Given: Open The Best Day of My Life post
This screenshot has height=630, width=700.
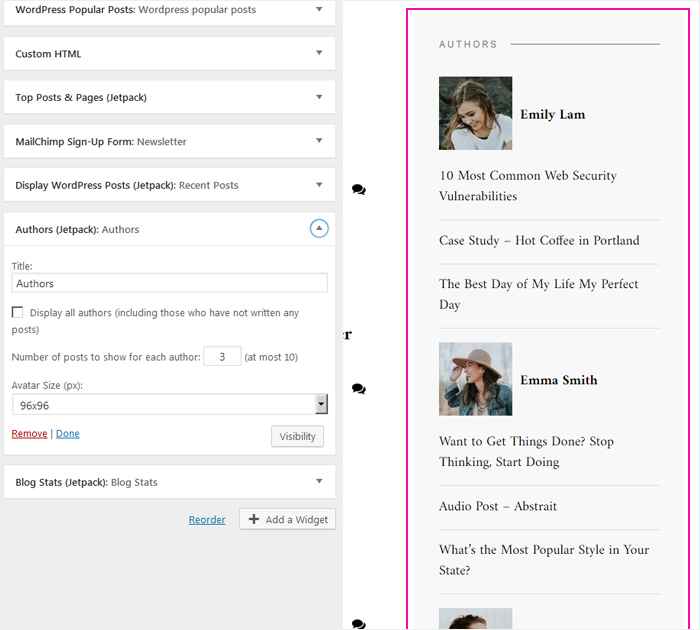Looking at the screenshot, I should [x=538, y=294].
